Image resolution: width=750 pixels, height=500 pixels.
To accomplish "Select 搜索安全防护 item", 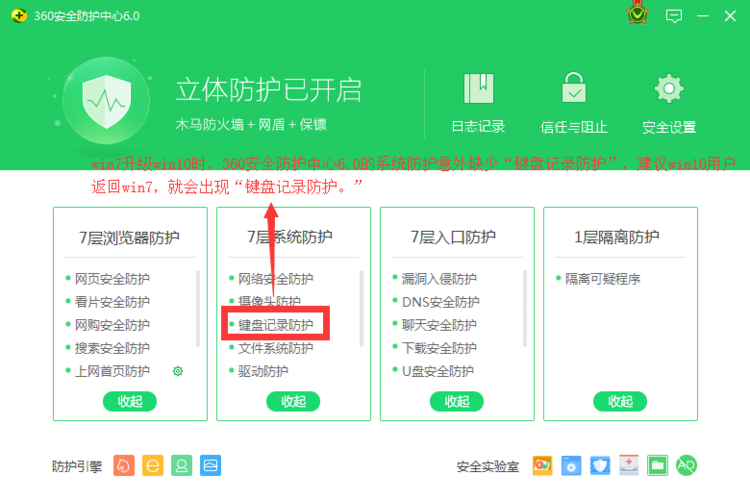I will [112, 348].
